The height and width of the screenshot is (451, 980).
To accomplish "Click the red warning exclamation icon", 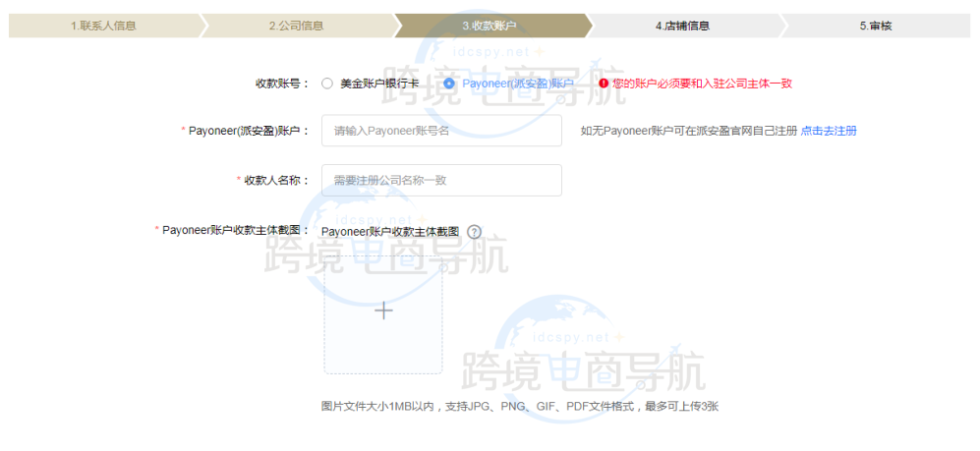I will pos(604,84).
